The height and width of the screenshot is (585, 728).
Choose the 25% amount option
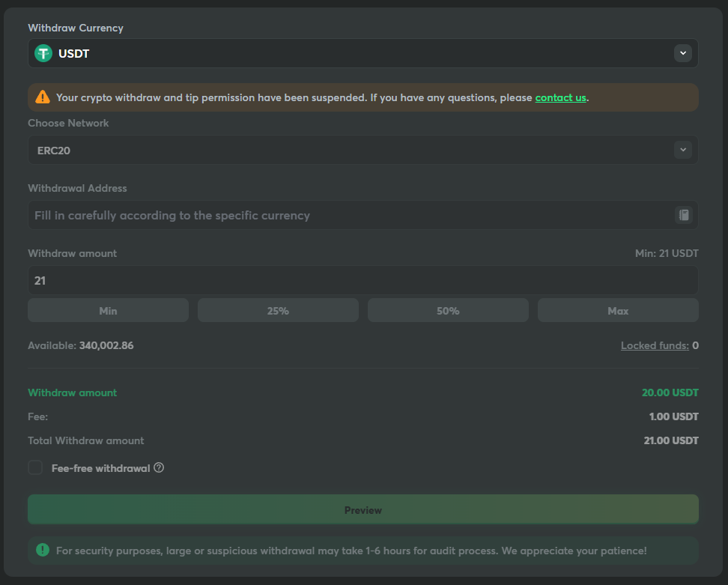pos(278,310)
